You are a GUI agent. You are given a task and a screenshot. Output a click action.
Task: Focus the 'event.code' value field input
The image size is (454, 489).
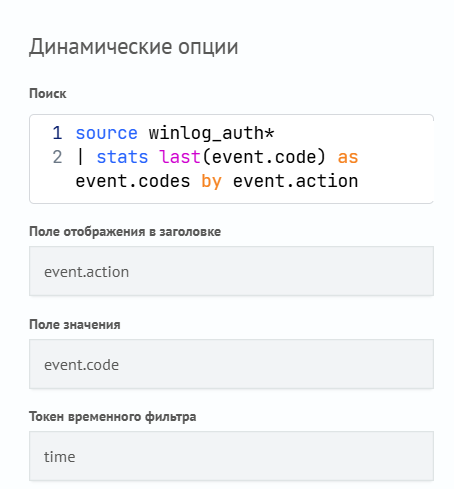click(231, 364)
